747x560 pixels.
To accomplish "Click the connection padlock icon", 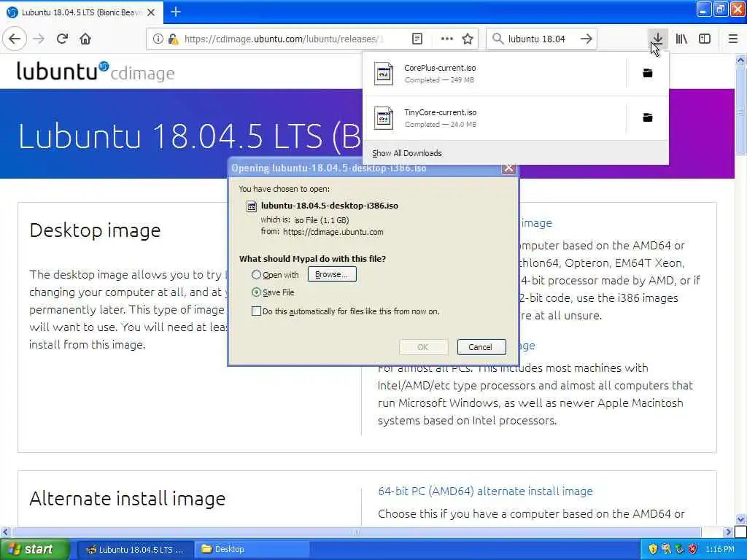I will [x=173, y=39].
